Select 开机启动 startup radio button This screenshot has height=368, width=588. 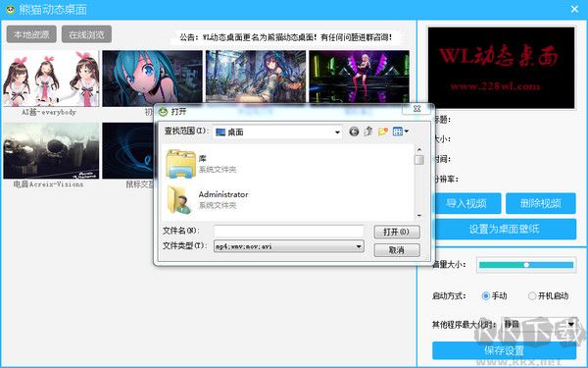pos(532,296)
